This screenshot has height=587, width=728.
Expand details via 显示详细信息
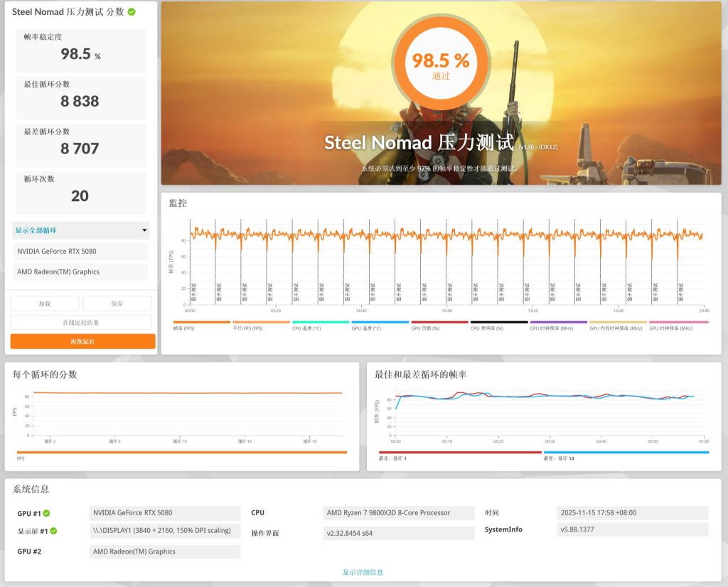[363, 572]
